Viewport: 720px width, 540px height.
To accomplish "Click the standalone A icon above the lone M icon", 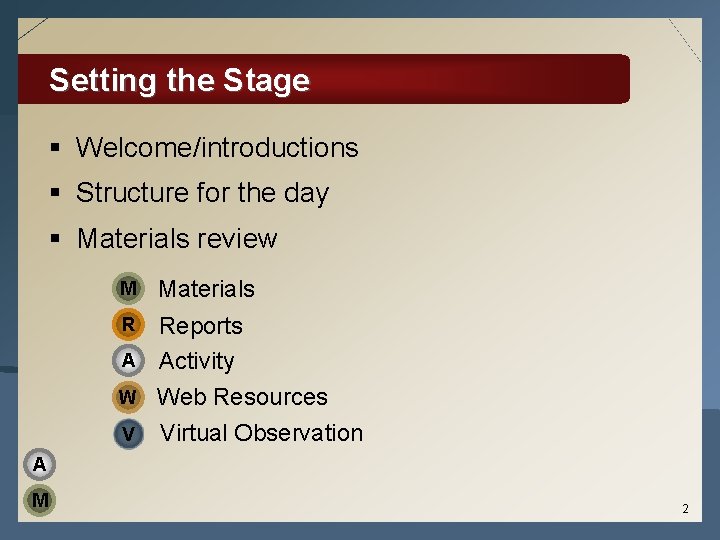I will tap(38, 464).
